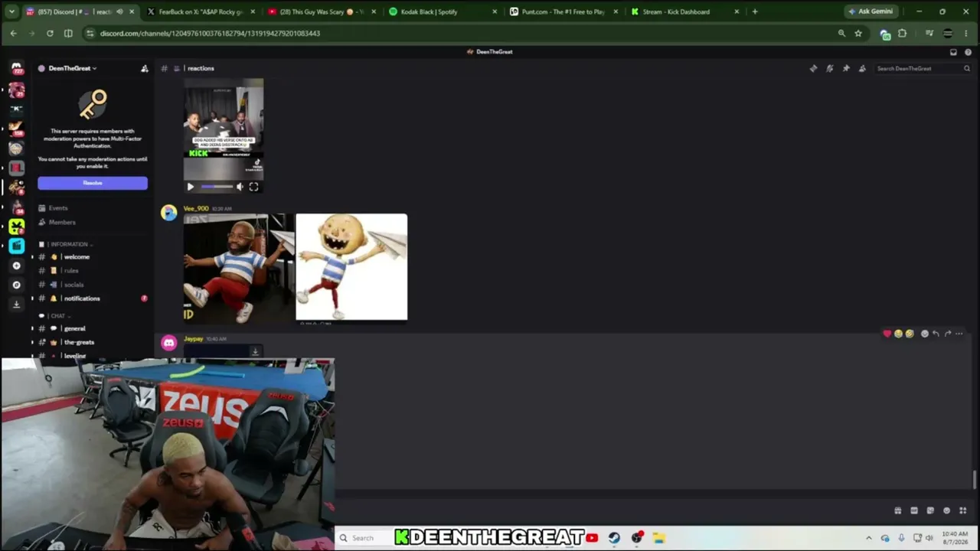Open the Chrome zoom magnifier icon
This screenshot has height=551, width=980.
coord(841,33)
